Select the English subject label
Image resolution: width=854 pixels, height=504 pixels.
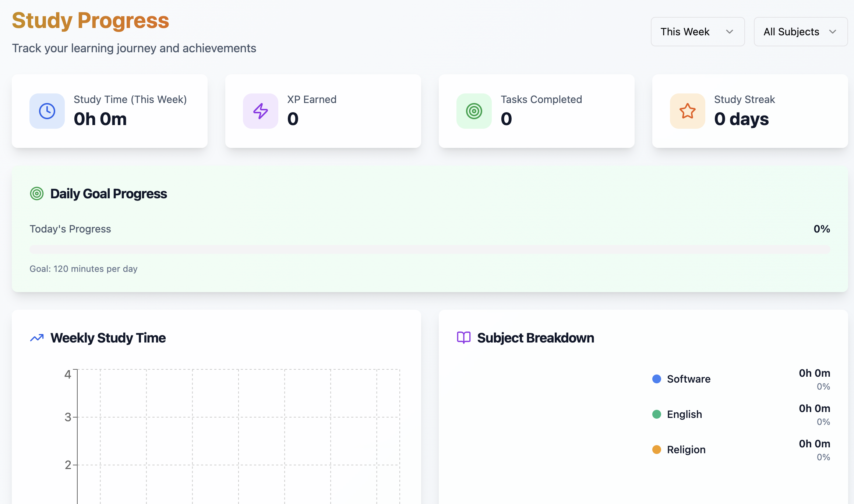[x=684, y=414]
